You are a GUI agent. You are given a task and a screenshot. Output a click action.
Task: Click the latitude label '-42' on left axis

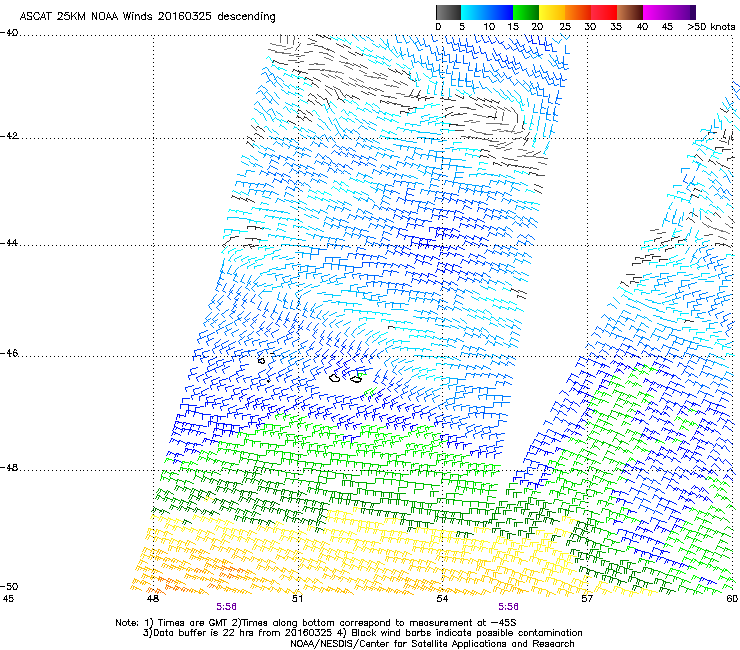tap(9, 136)
